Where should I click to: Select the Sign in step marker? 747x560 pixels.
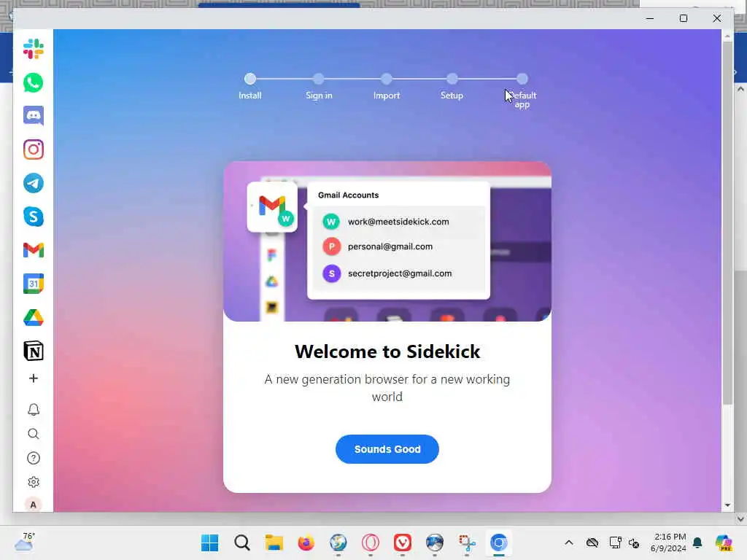319,79
